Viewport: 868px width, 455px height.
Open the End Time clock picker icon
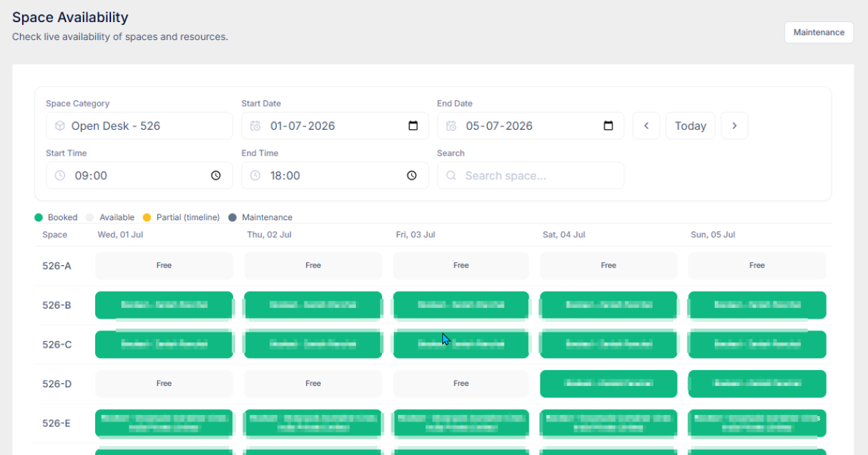(x=412, y=175)
